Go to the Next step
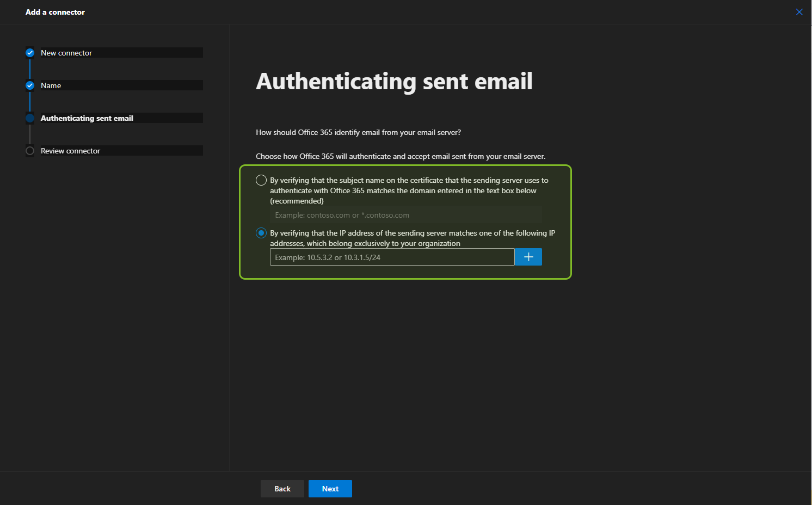 point(330,489)
